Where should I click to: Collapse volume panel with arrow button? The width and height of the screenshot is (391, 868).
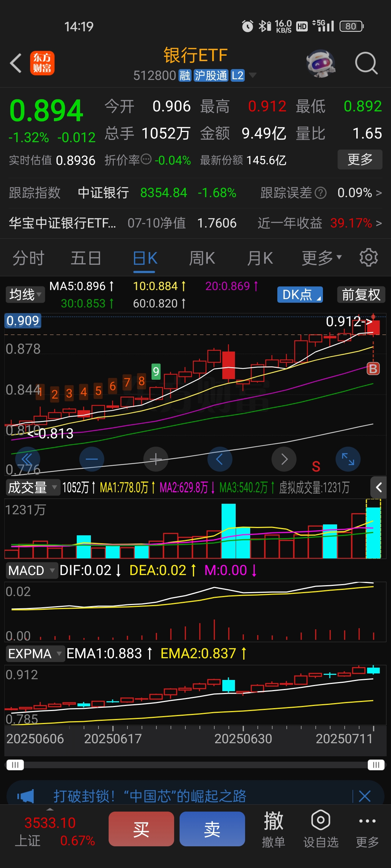click(x=379, y=487)
